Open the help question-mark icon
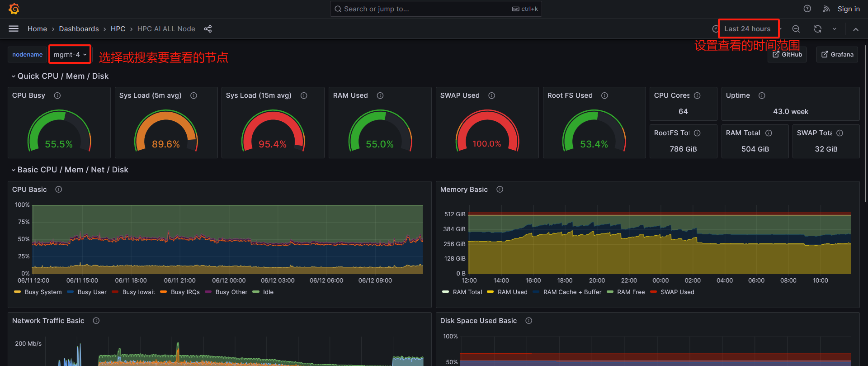Viewport: 868px width, 366px height. (x=807, y=9)
